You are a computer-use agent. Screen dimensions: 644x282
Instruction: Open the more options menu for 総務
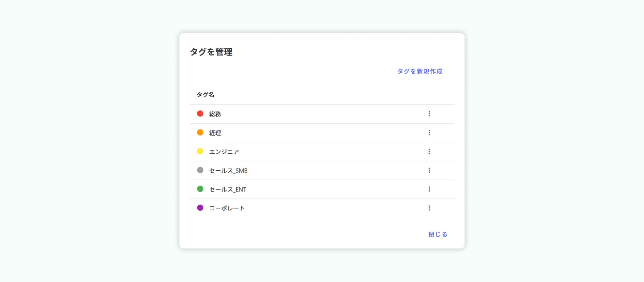click(429, 114)
